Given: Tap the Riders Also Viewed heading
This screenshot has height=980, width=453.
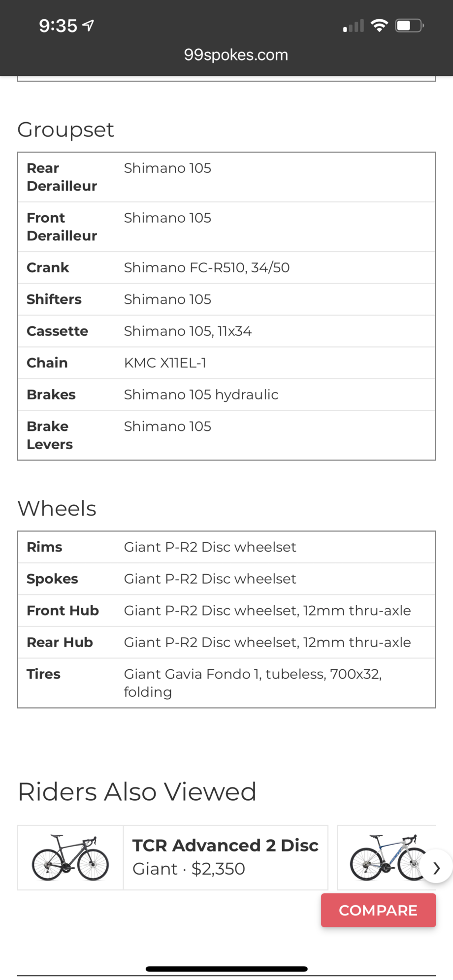Looking at the screenshot, I should click(x=137, y=792).
